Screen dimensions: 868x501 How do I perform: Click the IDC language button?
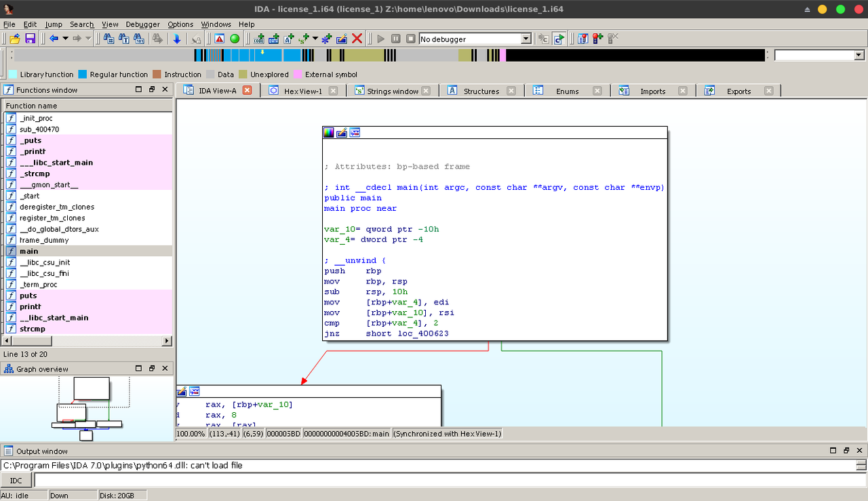16,481
